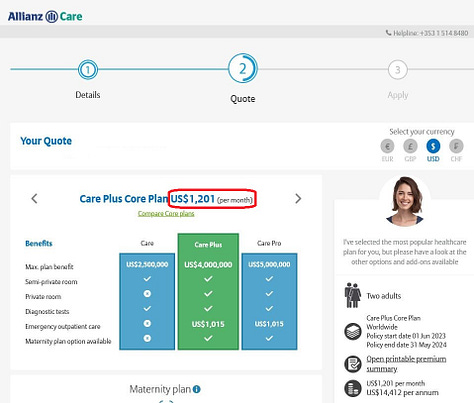Click the Helpline +353 1 514 8480 text
Screen dimensions: 474x403
click(430, 33)
